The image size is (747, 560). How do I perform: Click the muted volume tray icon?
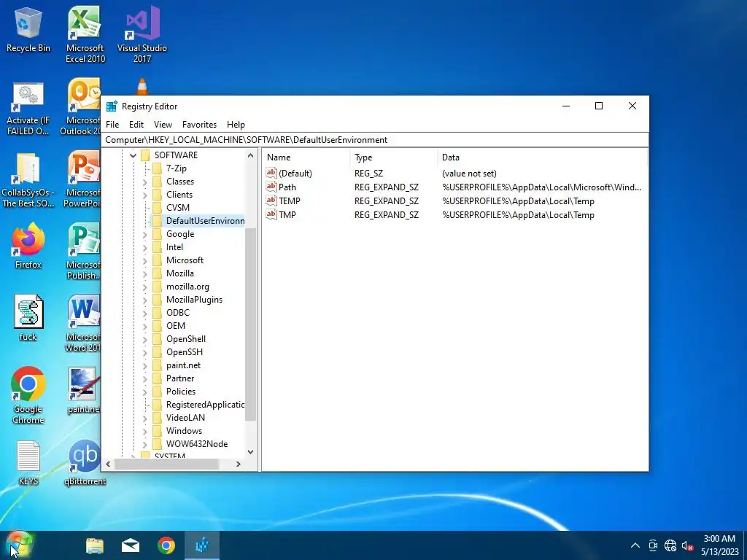687,545
